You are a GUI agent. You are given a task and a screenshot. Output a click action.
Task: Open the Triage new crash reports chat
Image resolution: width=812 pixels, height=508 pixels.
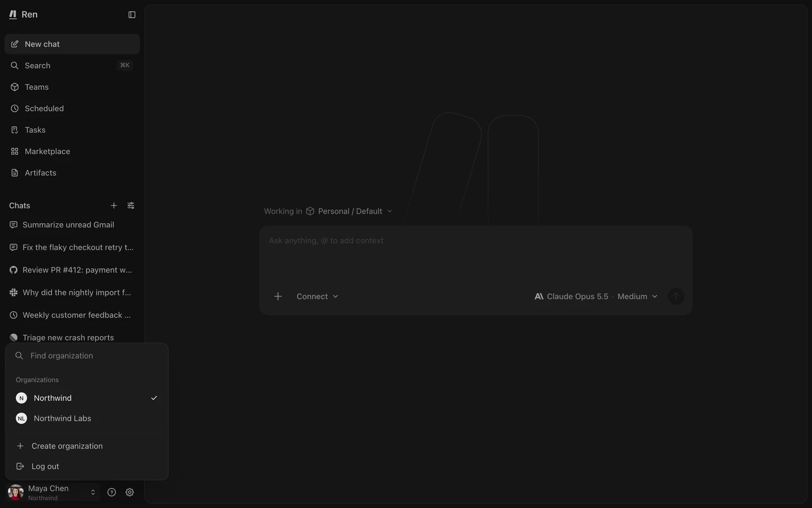pyautogui.click(x=72, y=338)
